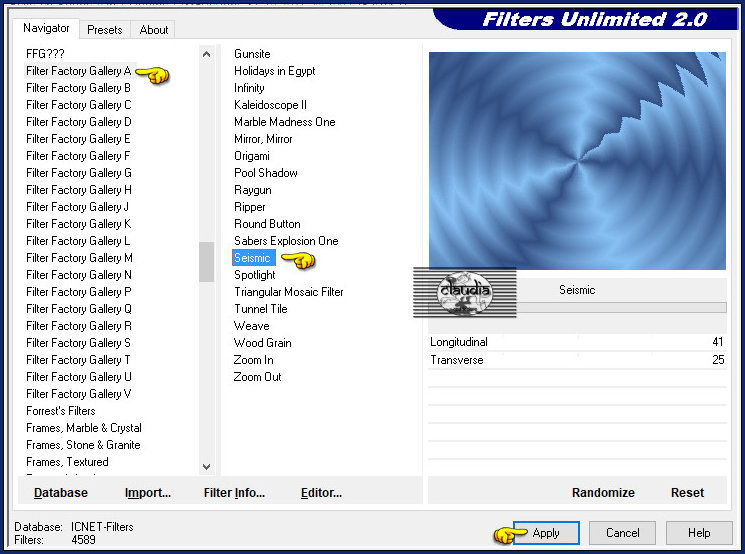Choose the Seismic filter
Image resolution: width=745 pixels, height=554 pixels.
pos(253,258)
